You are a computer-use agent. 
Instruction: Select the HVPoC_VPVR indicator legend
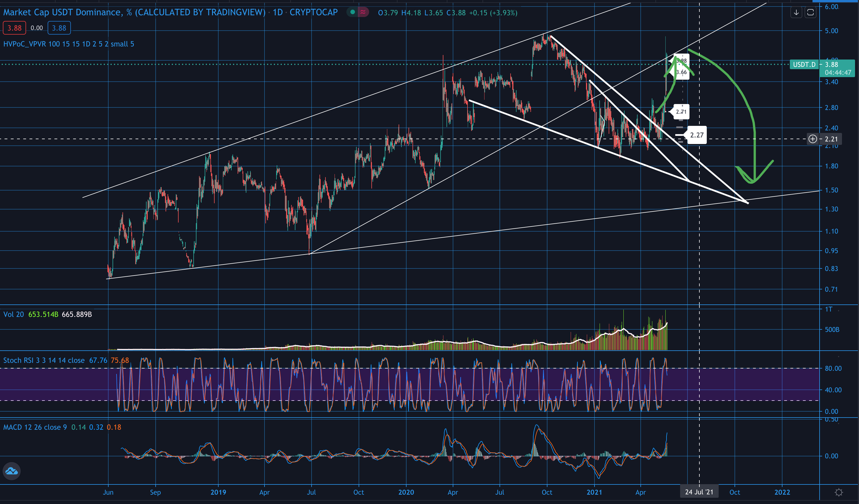tap(68, 44)
